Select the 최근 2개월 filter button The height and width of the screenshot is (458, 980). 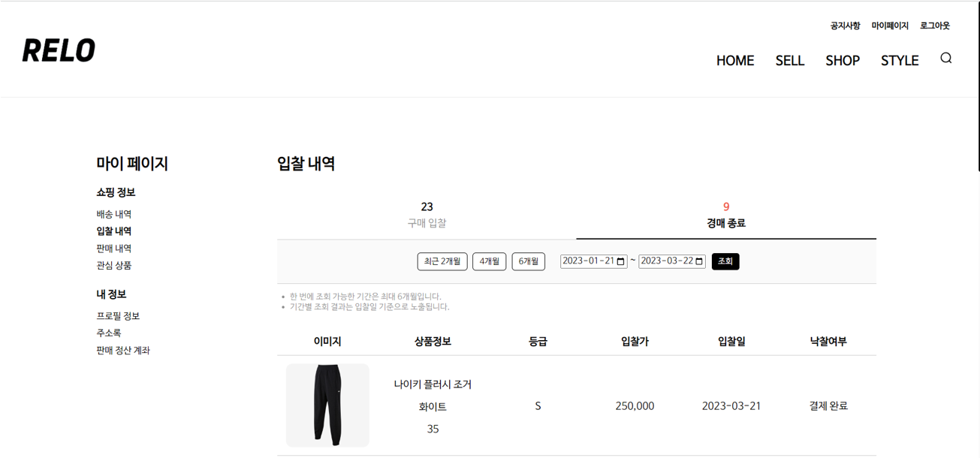pos(441,261)
